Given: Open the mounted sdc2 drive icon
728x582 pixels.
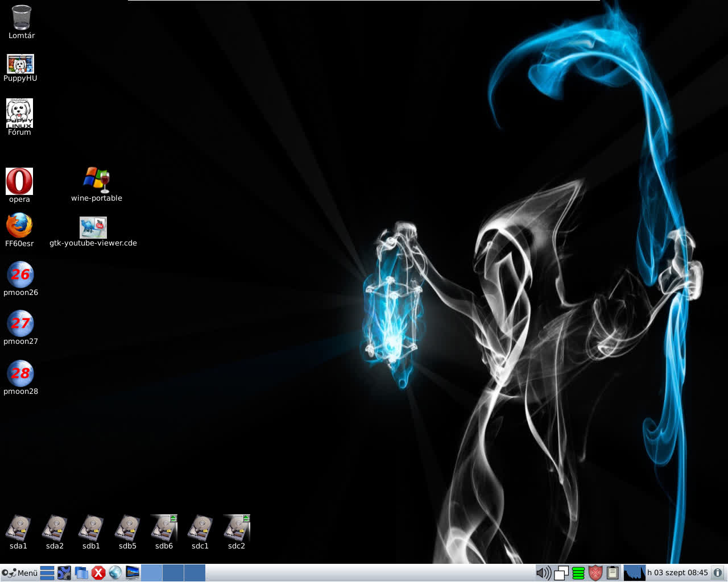Looking at the screenshot, I should click(x=237, y=528).
